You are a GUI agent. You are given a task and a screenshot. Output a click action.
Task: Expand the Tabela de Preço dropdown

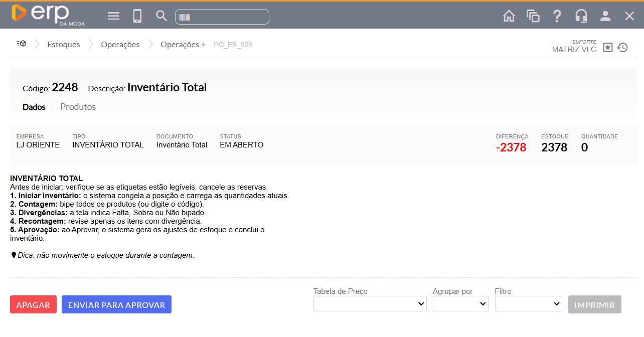[x=370, y=304]
